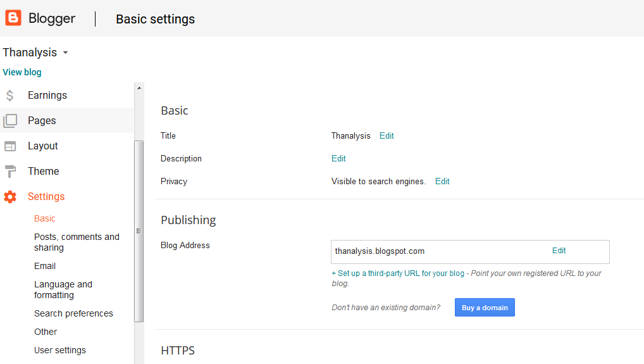Click the Basic section heading
Viewport: 644px width, 364px height.
175,111
